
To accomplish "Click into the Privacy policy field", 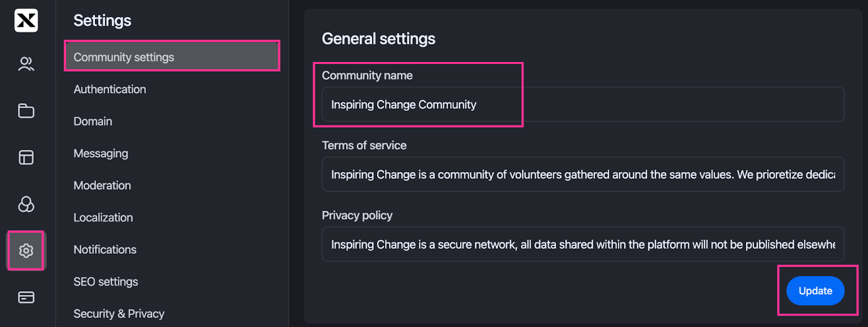I will pyautogui.click(x=583, y=244).
